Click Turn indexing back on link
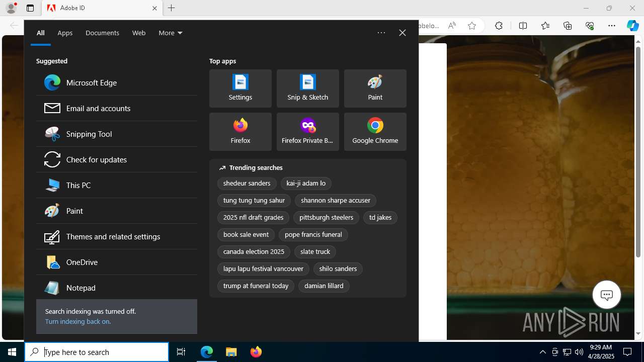The image size is (644, 362). (78, 321)
